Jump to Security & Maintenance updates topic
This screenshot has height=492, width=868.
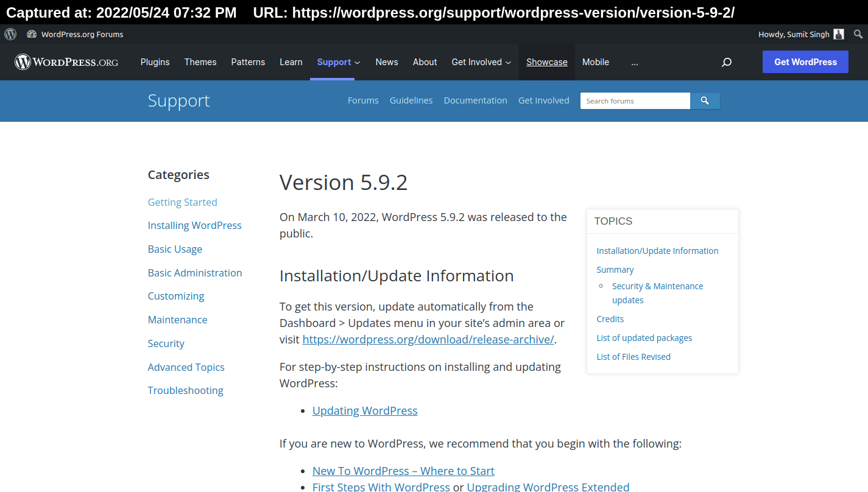657,293
